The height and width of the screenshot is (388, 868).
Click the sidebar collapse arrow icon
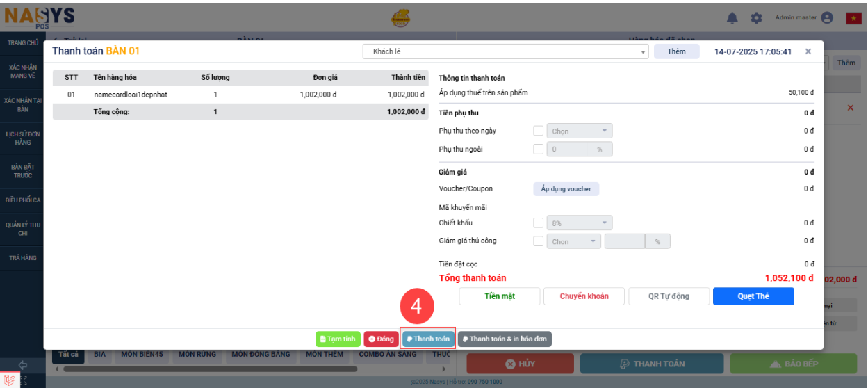[x=22, y=364]
